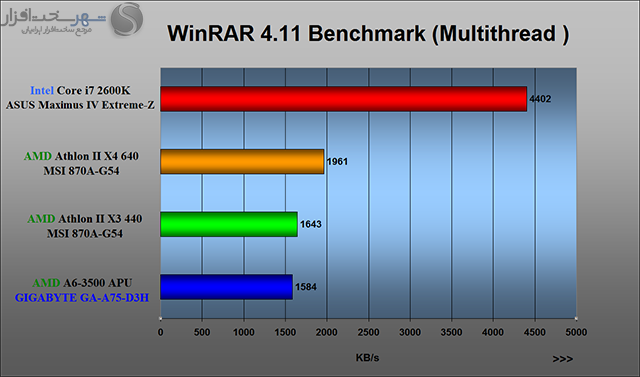Click the value label 4402
Screen dimensions: 640x377
coord(540,99)
